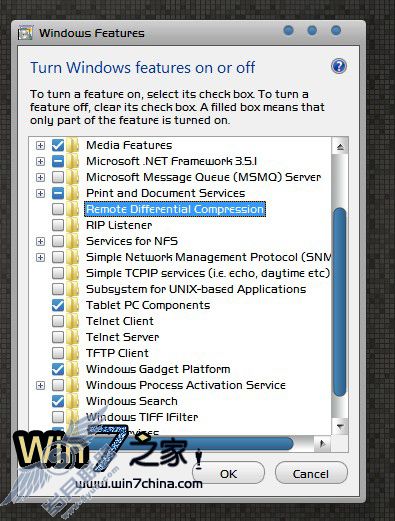Toggle Print and Document Services checkbox
Viewport: 395px width, 521px height.
(x=58, y=193)
